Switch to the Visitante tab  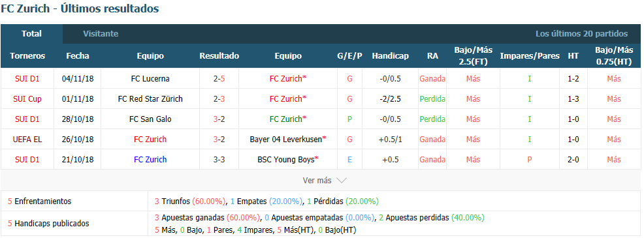click(101, 34)
